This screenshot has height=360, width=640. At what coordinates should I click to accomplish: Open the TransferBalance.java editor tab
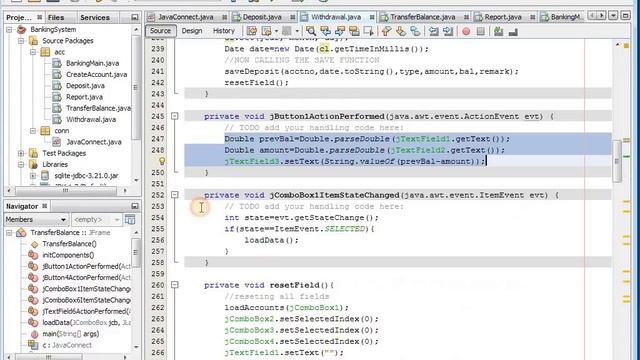point(422,17)
